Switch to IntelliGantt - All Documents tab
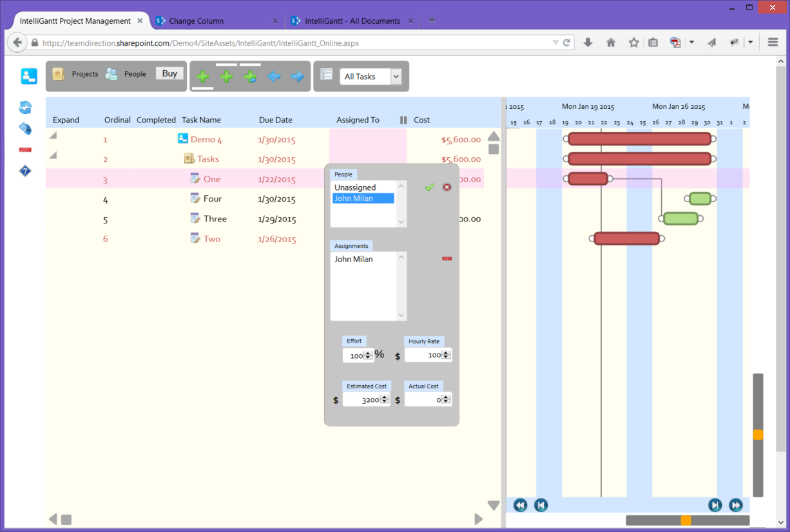Viewport: 790px width, 532px height. 351,21
